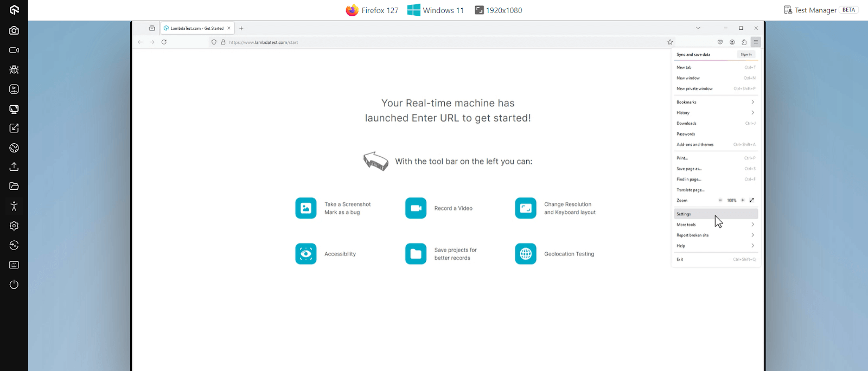
Task: Select Find in page... in the menu
Action: point(716,179)
